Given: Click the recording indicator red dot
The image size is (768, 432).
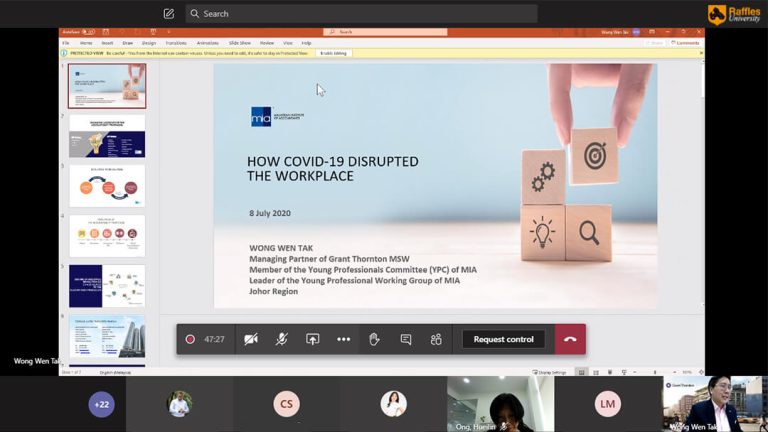Looking at the screenshot, I should 190,339.
